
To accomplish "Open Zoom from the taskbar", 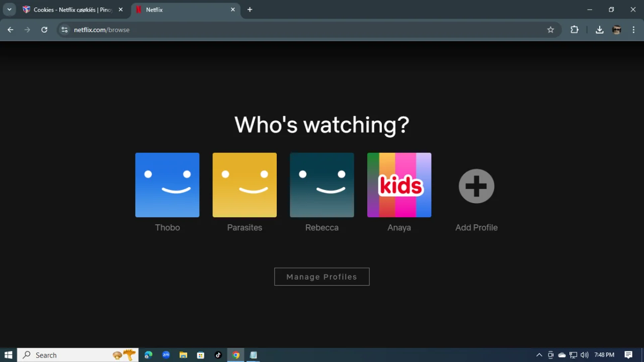I will pyautogui.click(x=166, y=355).
